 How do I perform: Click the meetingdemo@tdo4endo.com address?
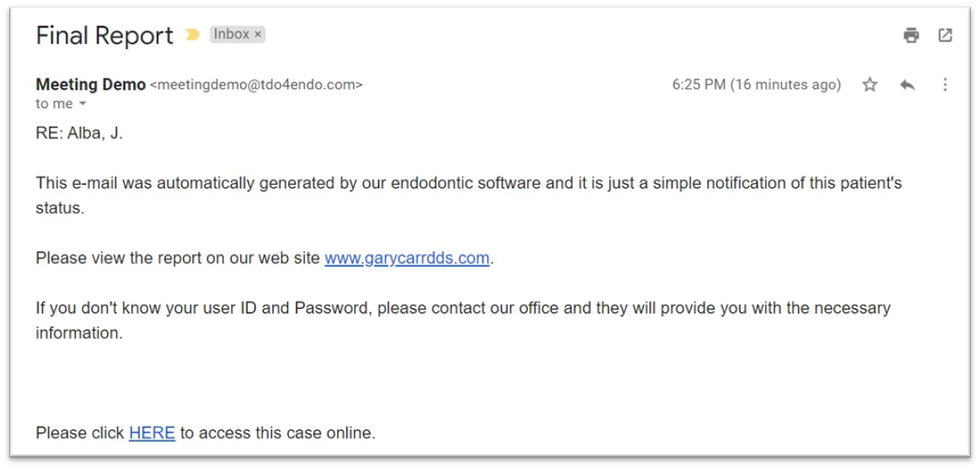256,84
